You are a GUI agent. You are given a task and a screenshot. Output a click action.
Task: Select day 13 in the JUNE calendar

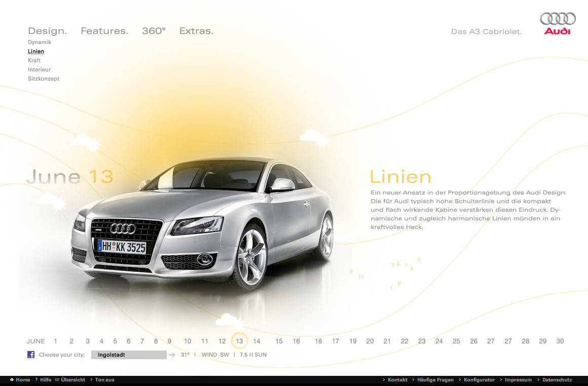point(239,341)
